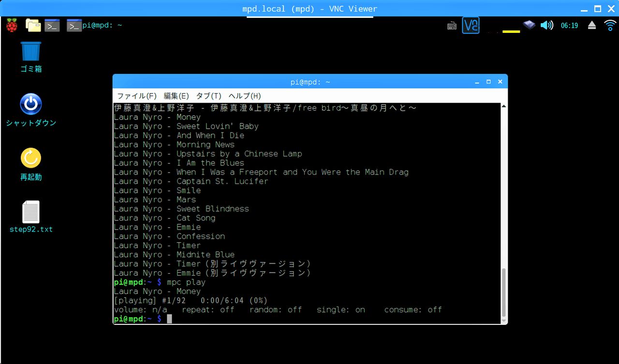Select the step92.txt file on the desktop
619x364 pixels.
coord(31,217)
